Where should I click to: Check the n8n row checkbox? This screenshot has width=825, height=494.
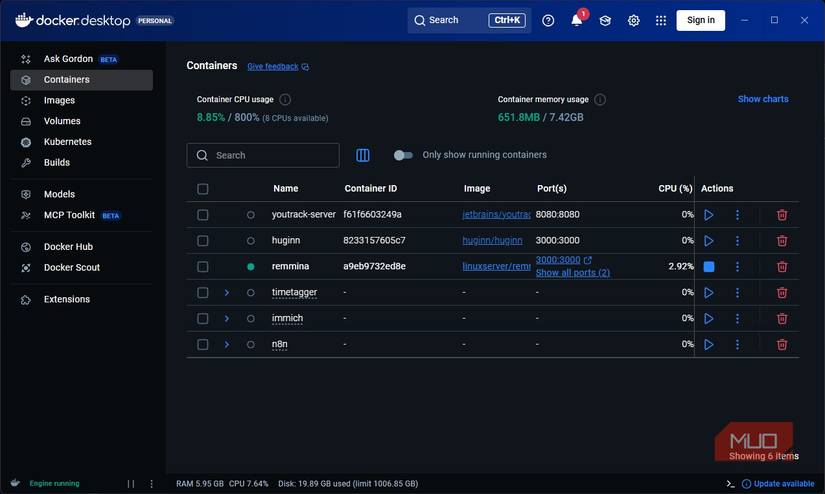[x=203, y=345]
